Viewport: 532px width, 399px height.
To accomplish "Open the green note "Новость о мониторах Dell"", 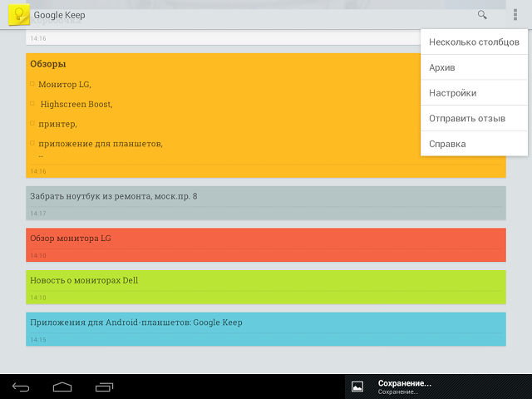I will pos(266,287).
